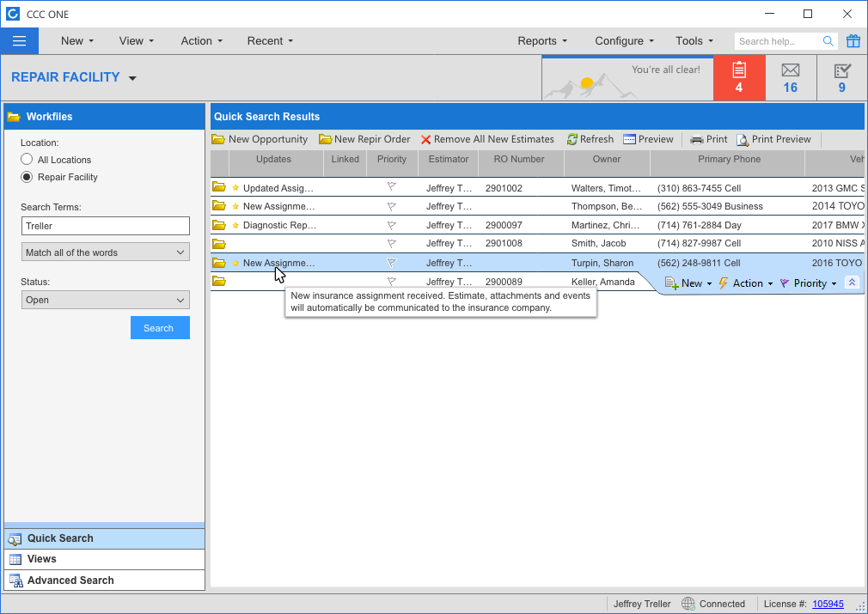Open Print Preview
Screen dimensions: 868x614
[773, 139]
